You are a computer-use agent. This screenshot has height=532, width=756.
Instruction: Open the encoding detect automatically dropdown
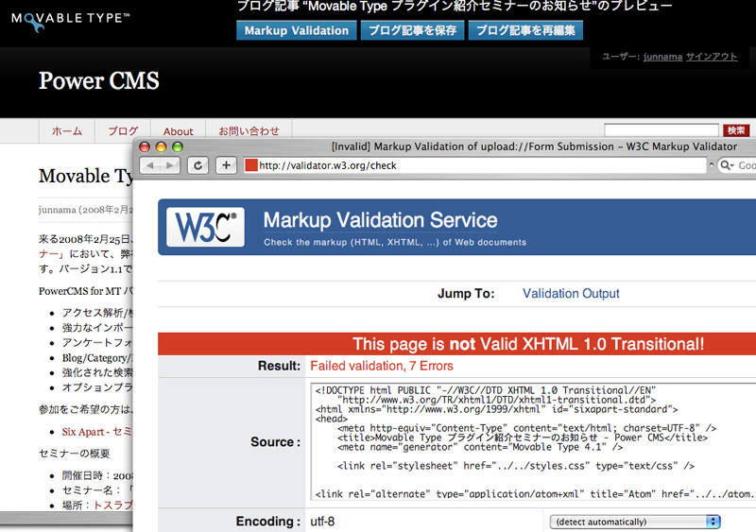[635, 522]
